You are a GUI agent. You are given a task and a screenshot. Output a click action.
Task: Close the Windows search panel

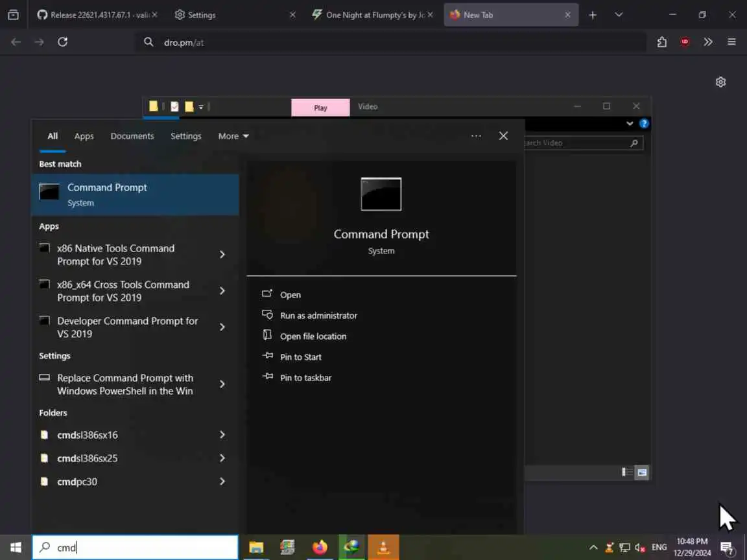(x=503, y=135)
